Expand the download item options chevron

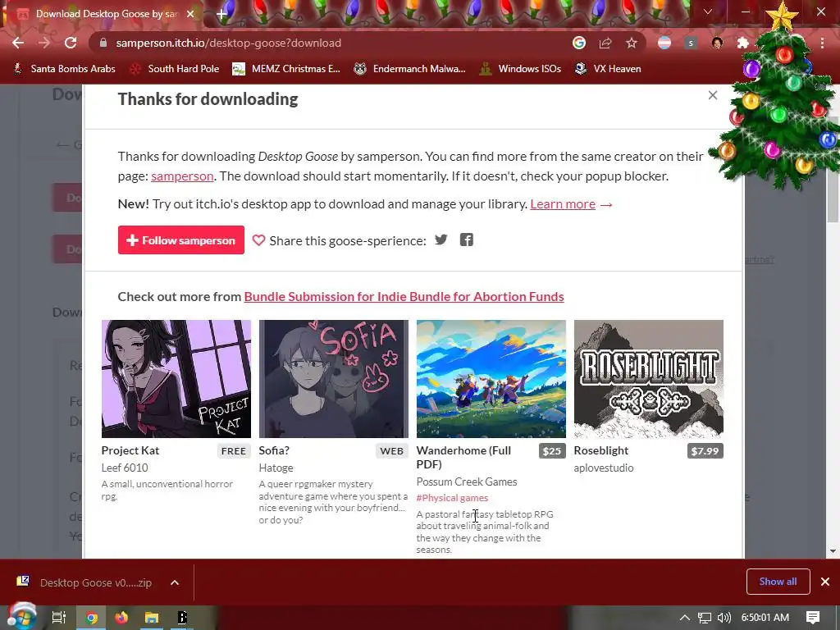pos(175,582)
